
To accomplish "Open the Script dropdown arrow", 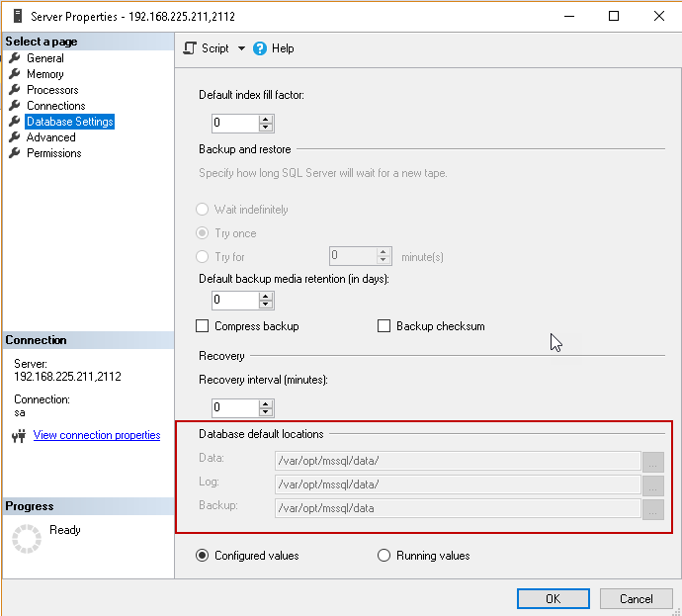I will [x=241, y=48].
